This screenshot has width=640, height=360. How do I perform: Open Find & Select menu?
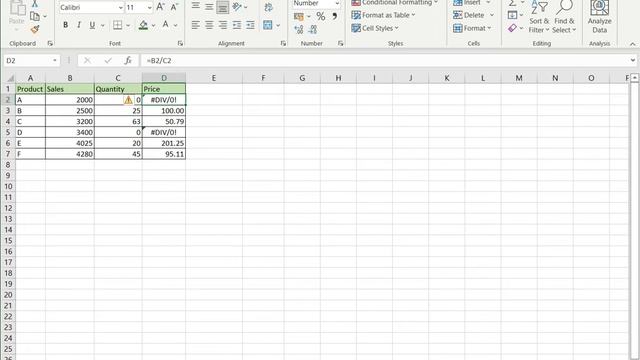click(x=564, y=18)
